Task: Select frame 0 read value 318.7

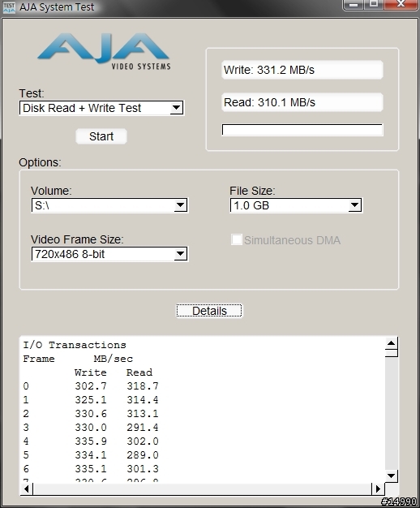Action: [143, 386]
